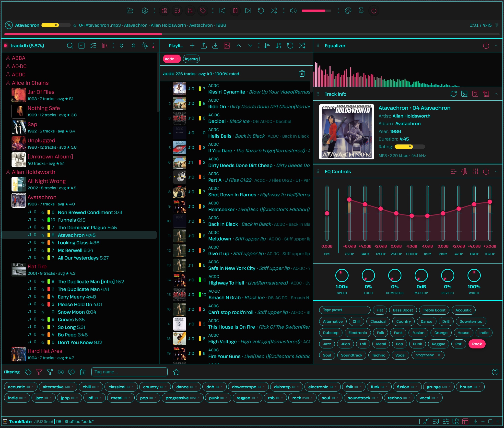Screen dimensions: 504x428
Task: Click the Tag name input field
Action: [129, 372]
